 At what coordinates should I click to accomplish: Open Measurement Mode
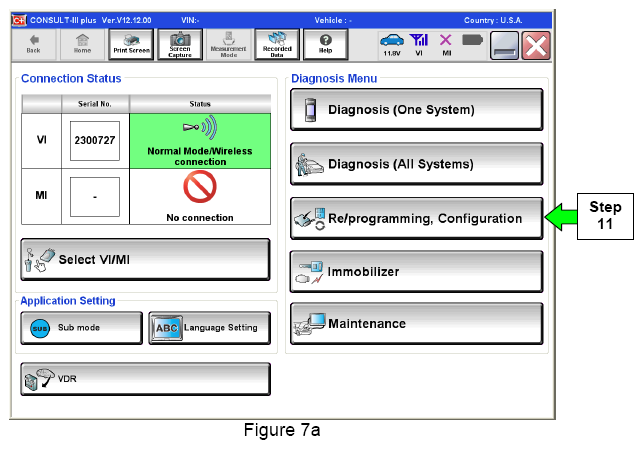pyautogui.click(x=229, y=44)
